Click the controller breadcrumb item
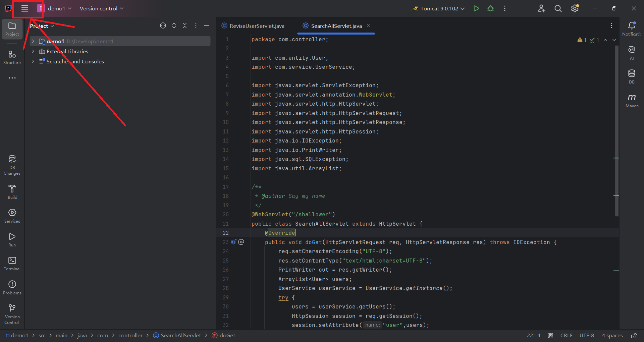This screenshot has height=342, width=644. coord(130,335)
